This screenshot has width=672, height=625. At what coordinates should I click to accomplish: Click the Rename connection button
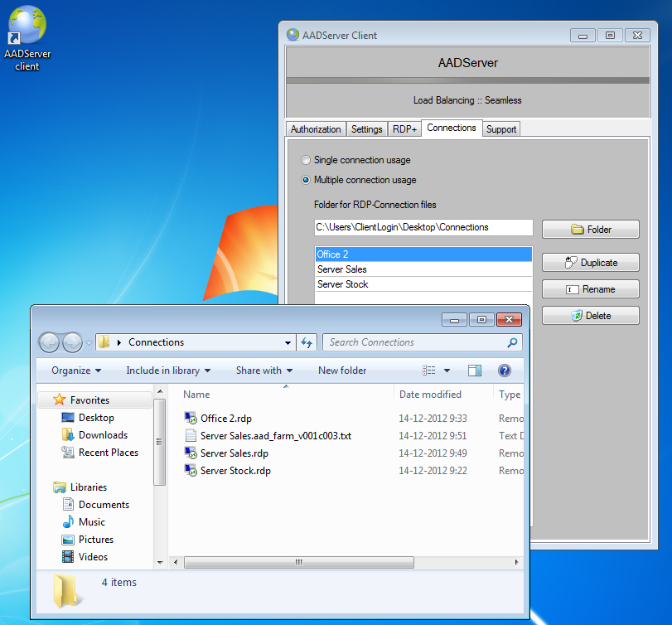[x=590, y=289]
